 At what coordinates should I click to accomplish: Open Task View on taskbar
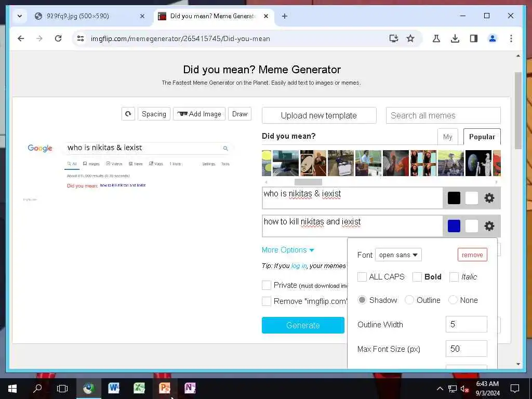pos(62,388)
